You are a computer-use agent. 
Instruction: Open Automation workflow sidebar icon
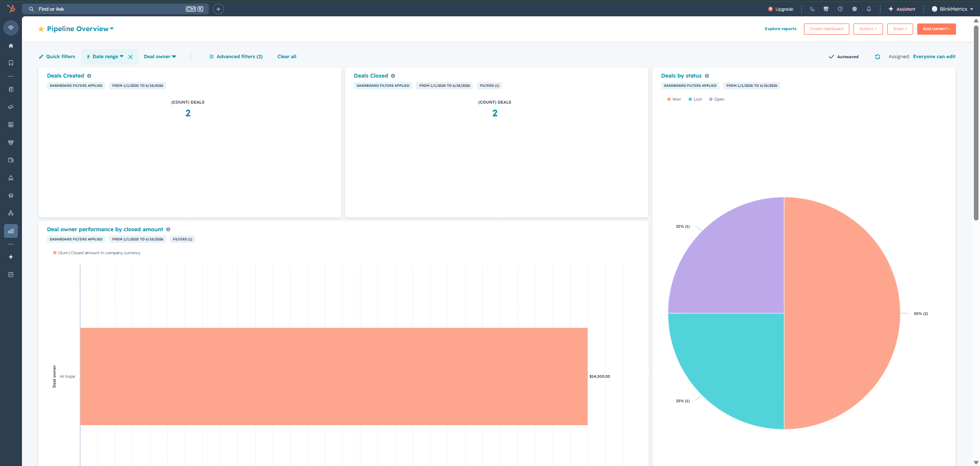pos(11,213)
